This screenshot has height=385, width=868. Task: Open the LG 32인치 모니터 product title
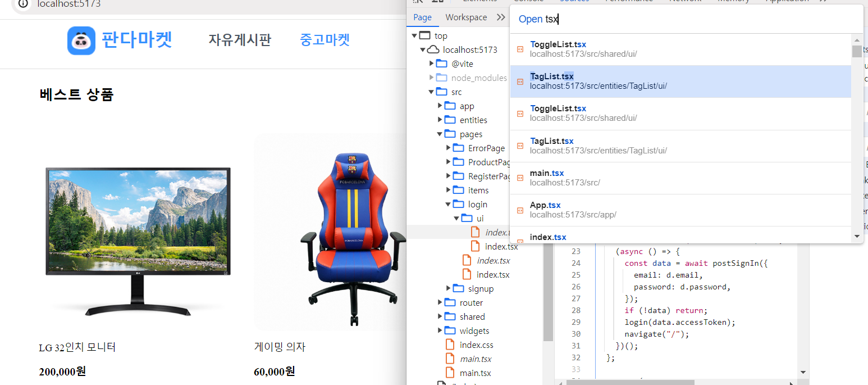[77, 347]
